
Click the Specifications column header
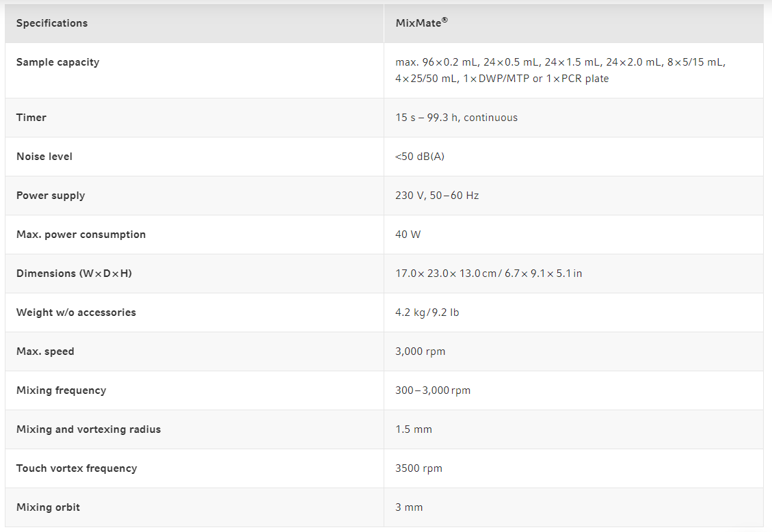click(52, 23)
